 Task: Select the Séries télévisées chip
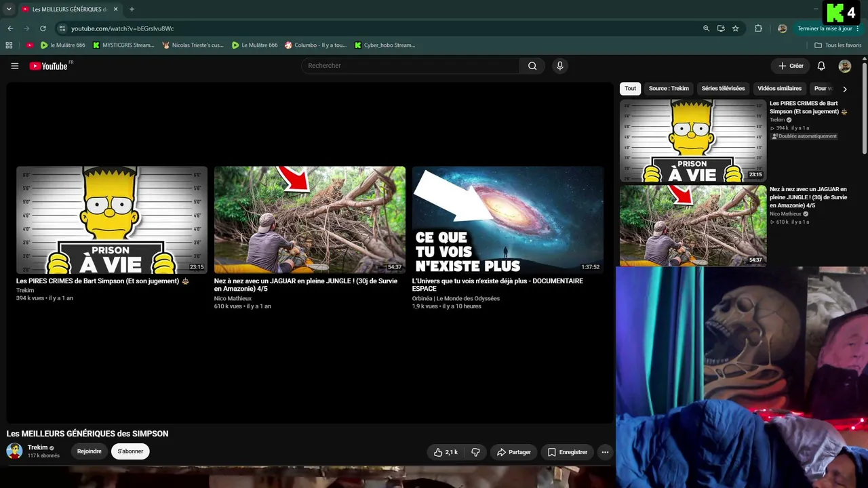723,88
